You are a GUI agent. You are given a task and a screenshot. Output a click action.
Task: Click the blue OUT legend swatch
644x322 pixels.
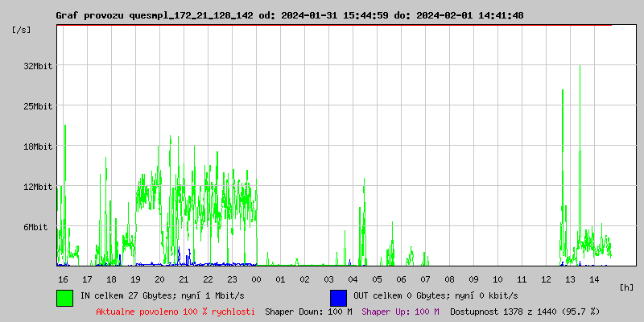[338, 297]
